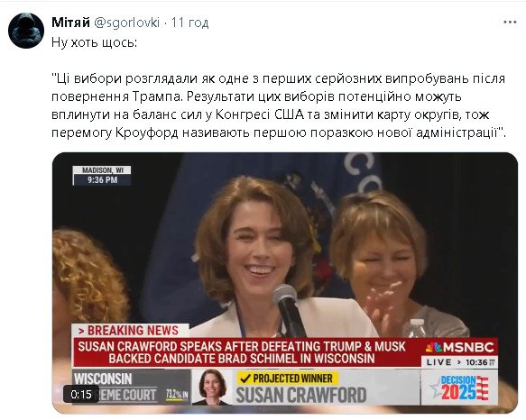Click the Decision 2025 graphic
The width and height of the screenshot is (526, 420).
pyautogui.click(x=459, y=388)
